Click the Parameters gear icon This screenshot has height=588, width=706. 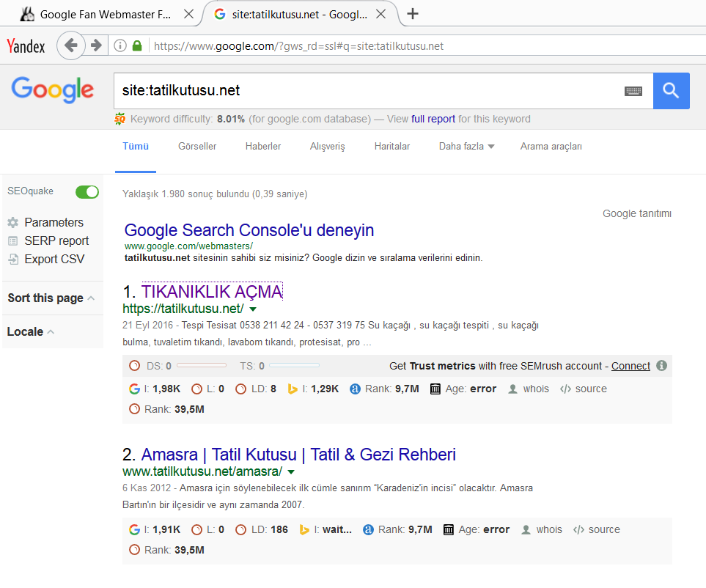tap(13, 222)
